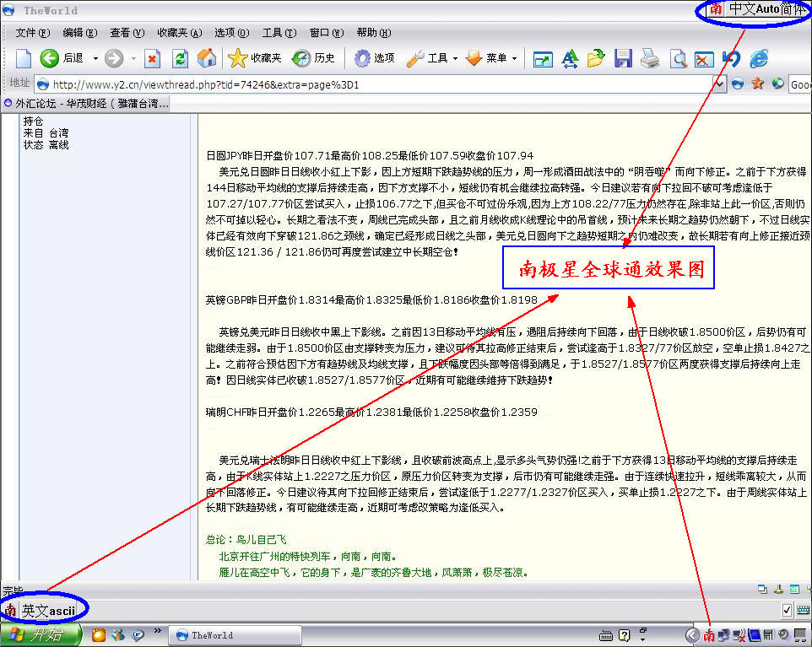
Task: Go back with the green 后退 arrow
Action: 62,58
